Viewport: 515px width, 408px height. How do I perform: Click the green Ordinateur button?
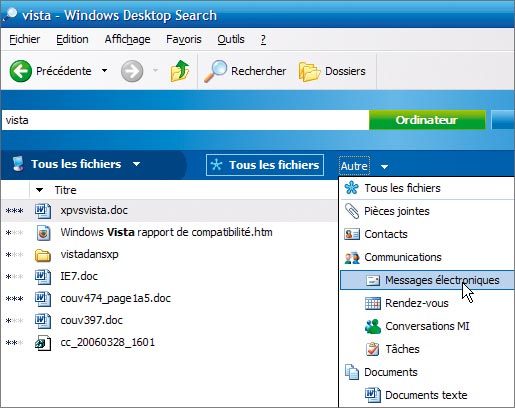click(x=427, y=120)
